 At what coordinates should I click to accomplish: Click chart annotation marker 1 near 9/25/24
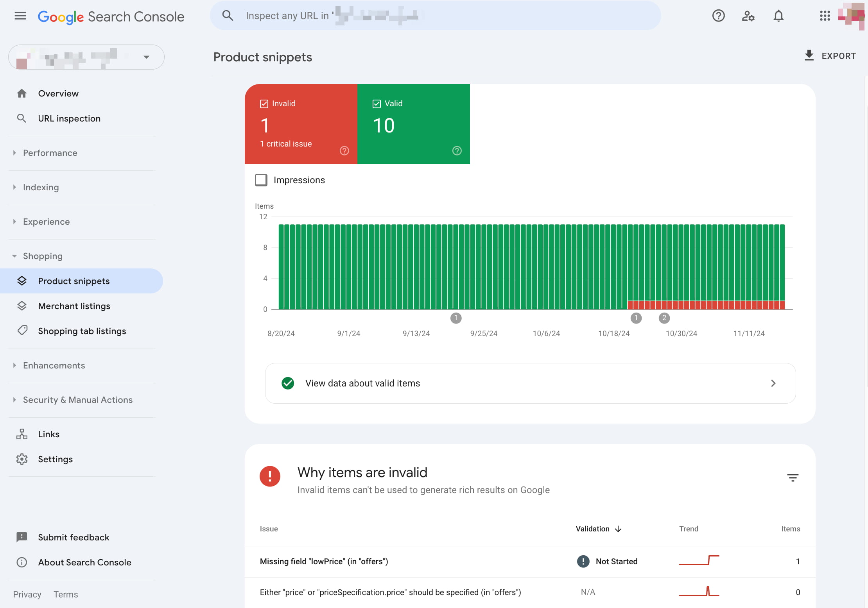[x=456, y=318]
